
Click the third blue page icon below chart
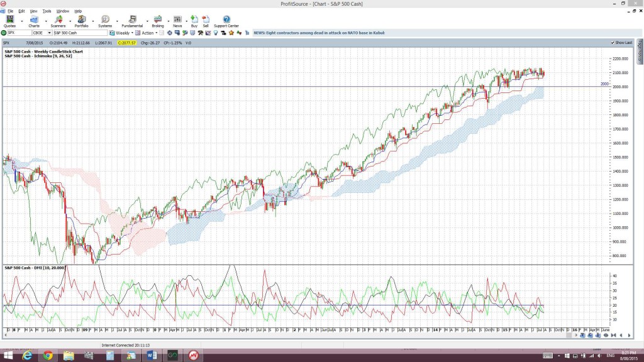tap(598, 336)
